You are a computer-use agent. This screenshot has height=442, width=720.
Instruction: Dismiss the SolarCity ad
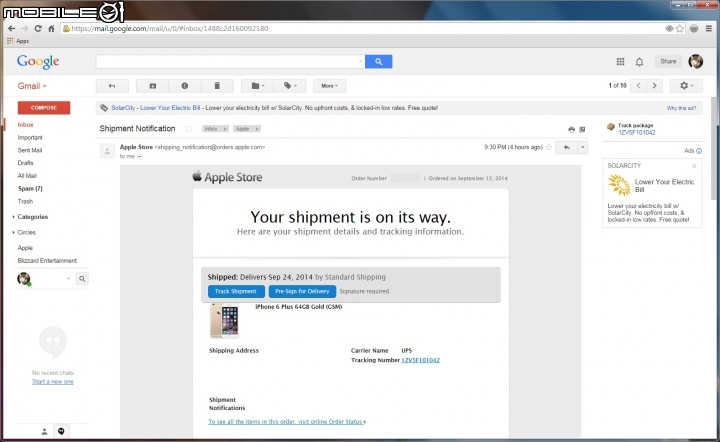click(694, 166)
